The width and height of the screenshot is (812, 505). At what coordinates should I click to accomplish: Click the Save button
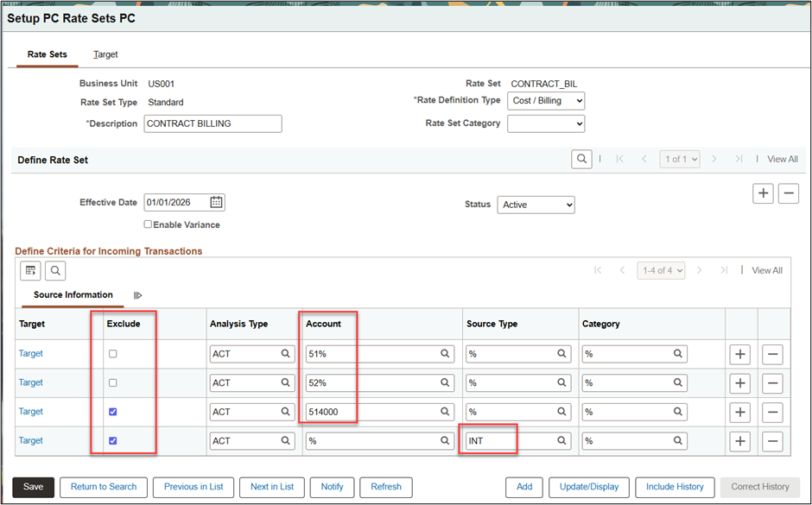[33, 487]
